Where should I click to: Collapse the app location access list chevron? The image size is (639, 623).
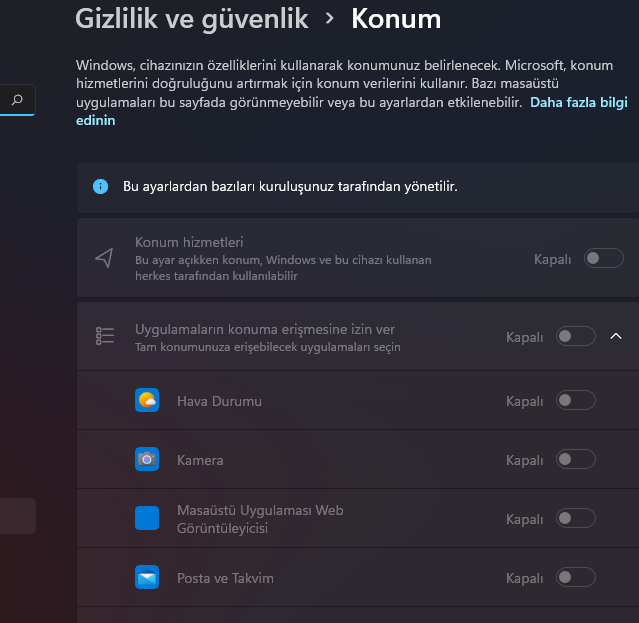[x=616, y=336]
